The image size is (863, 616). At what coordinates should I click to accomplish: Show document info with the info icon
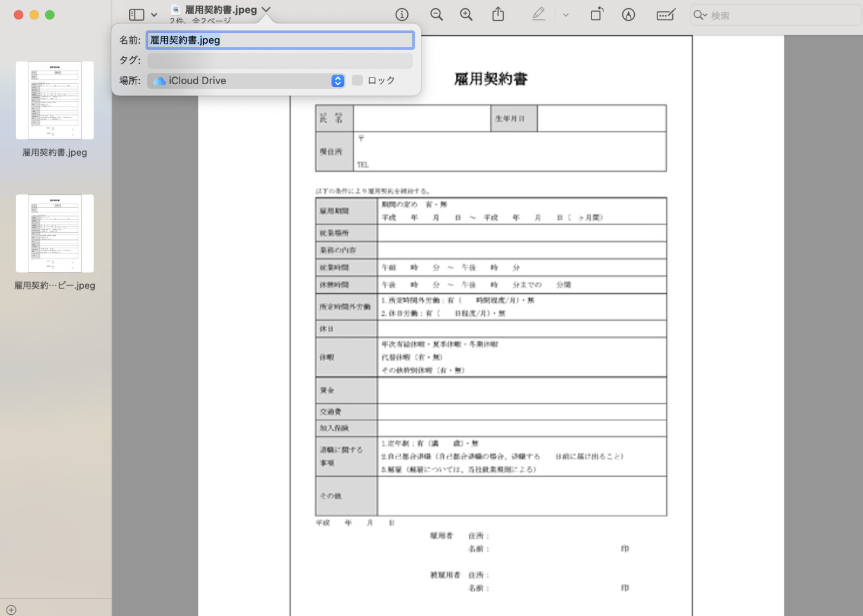tap(402, 14)
